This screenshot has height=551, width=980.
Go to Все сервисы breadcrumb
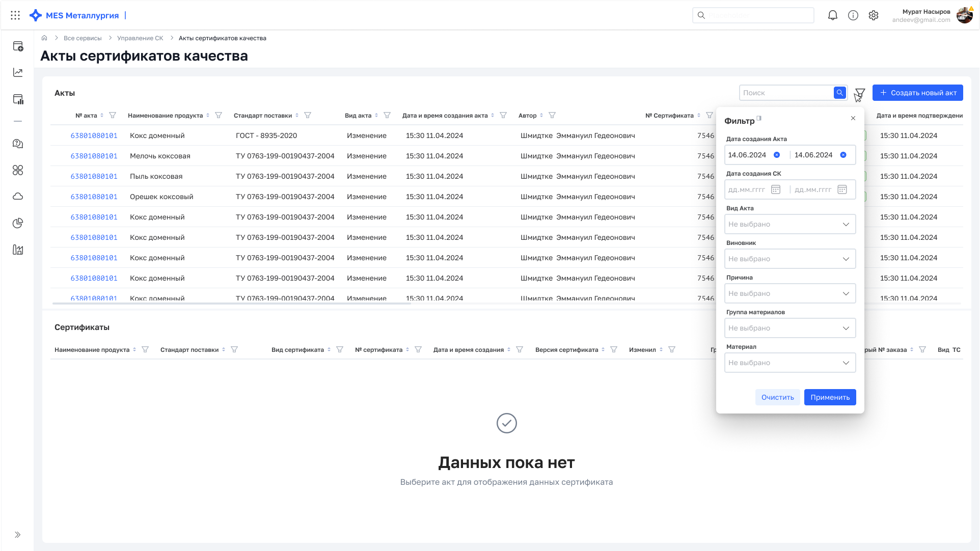click(x=83, y=38)
